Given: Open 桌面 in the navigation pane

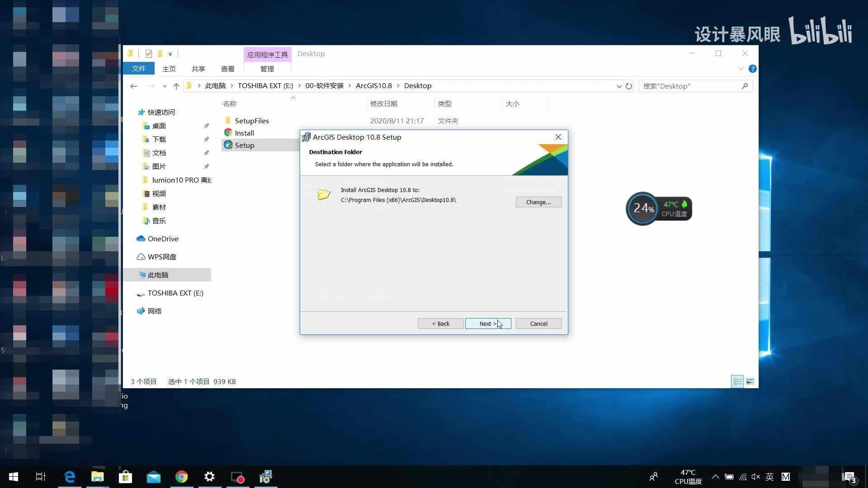Looking at the screenshot, I should coord(159,126).
